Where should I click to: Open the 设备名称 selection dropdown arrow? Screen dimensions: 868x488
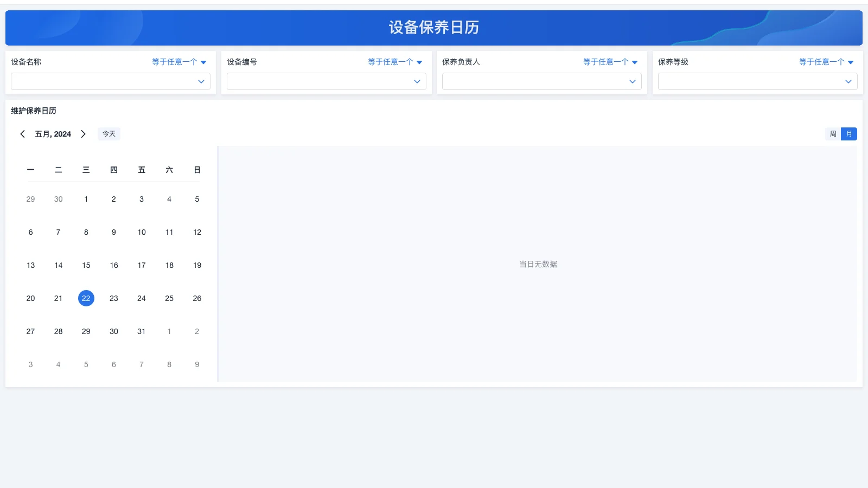(x=201, y=81)
